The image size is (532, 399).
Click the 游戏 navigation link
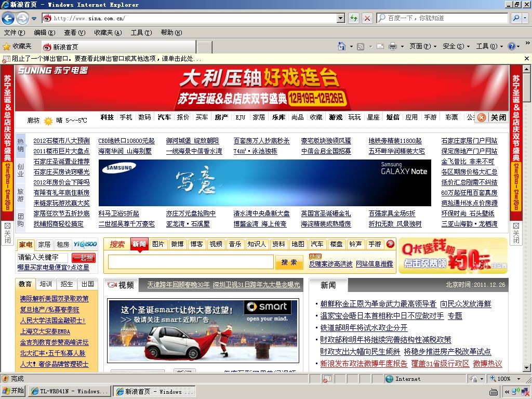[x=336, y=117]
